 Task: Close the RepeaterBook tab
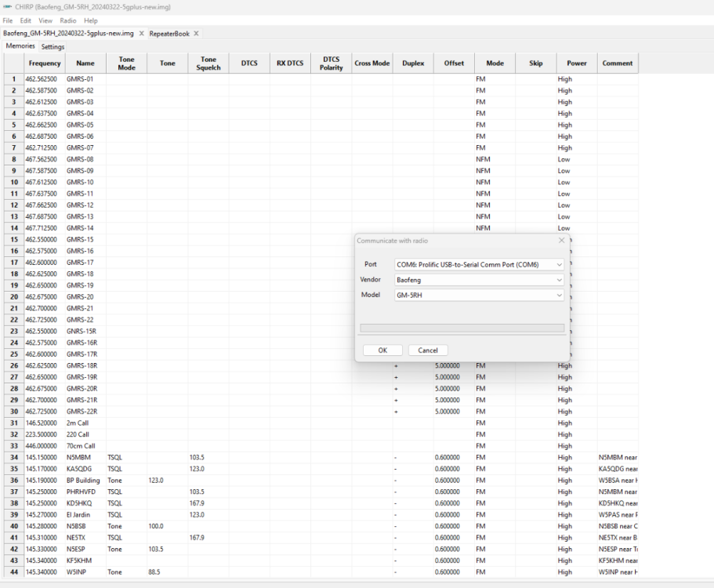[196, 34]
